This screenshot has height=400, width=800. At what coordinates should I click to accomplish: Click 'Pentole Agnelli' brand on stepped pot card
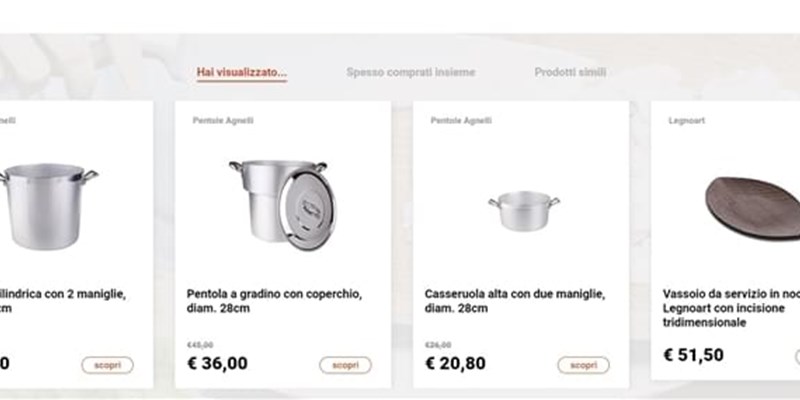tap(223, 120)
